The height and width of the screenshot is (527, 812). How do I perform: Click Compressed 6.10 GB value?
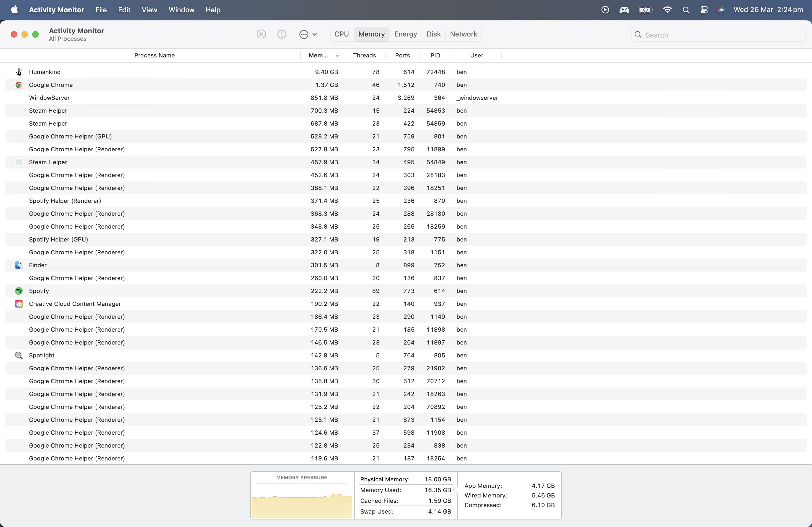[x=543, y=505]
